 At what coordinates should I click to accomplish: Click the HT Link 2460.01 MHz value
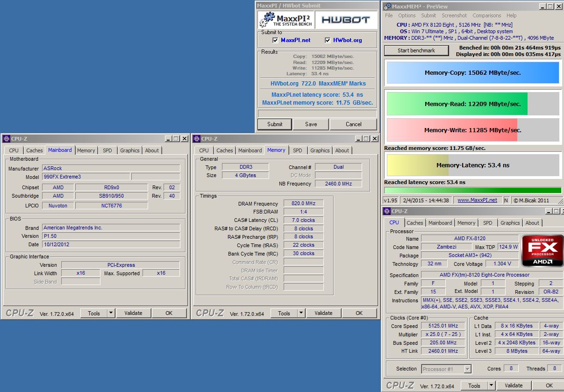pyautogui.click(x=443, y=351)
